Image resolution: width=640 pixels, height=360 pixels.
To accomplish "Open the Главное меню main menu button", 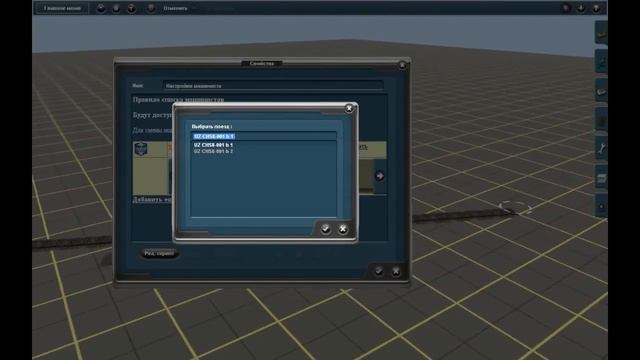I will click(62, 8).
